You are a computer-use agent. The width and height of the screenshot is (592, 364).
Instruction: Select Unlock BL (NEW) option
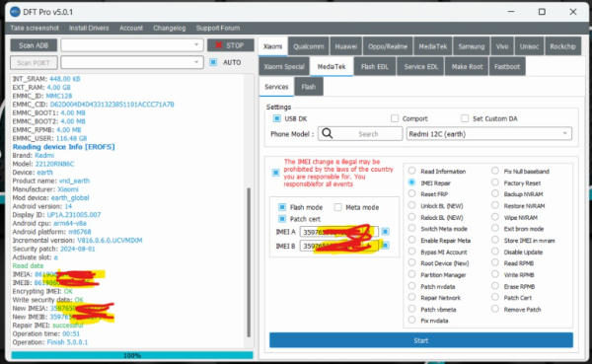click(x=411, y=205)
